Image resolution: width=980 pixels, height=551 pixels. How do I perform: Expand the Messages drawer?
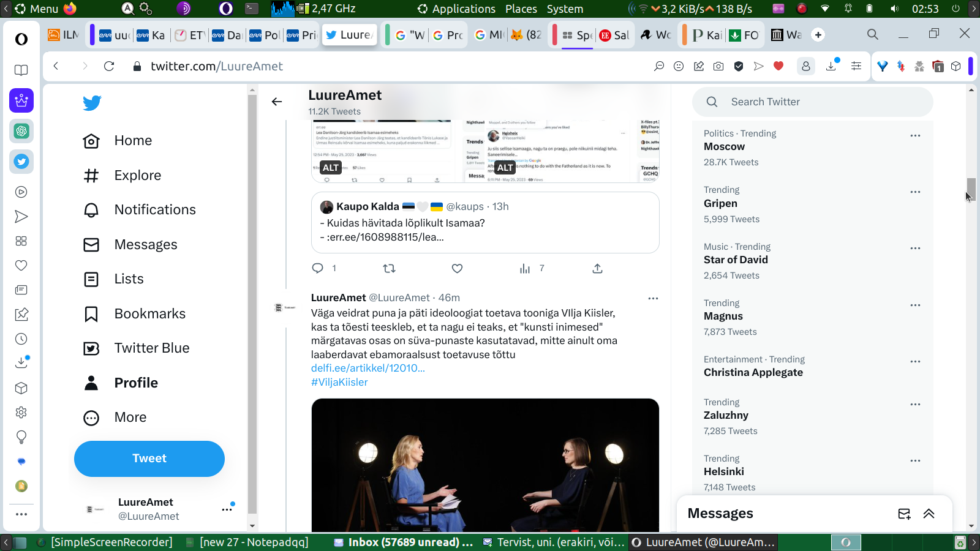(x=929, y=514)
